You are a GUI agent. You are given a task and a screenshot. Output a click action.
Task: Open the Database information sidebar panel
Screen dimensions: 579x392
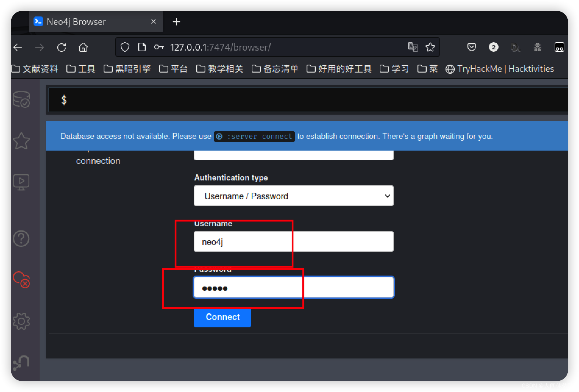tap(21, 99)
